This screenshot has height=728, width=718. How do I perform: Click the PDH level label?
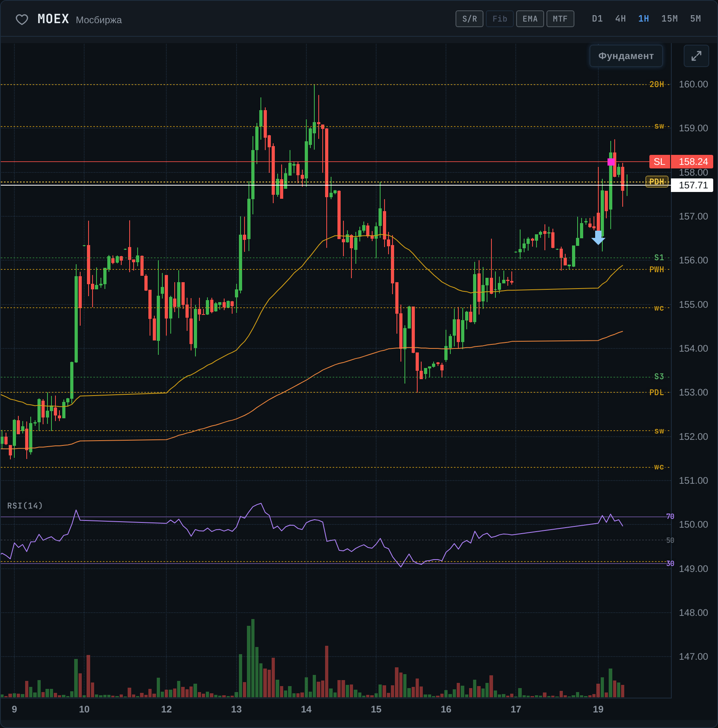pos(657,182)
